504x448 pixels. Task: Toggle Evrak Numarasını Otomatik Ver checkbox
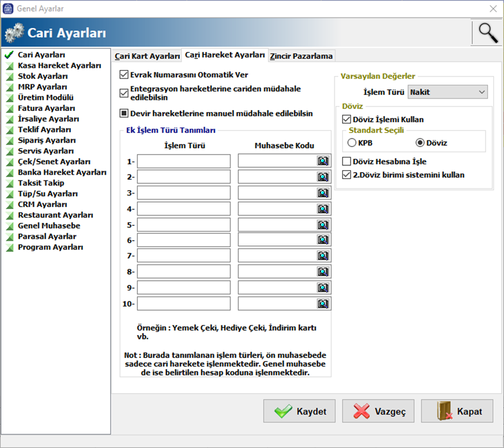[x=123, y=75]
